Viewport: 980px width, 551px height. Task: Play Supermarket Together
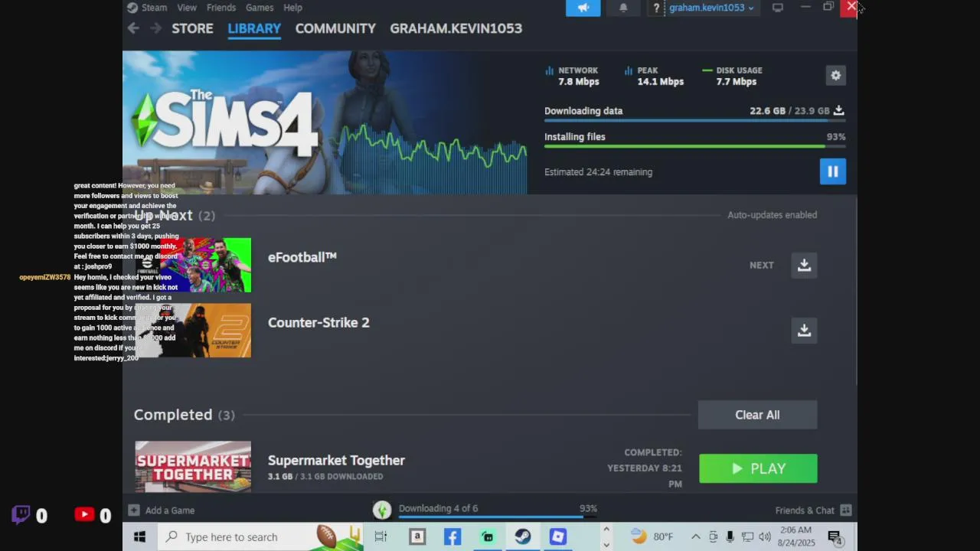tap(758, 468)
